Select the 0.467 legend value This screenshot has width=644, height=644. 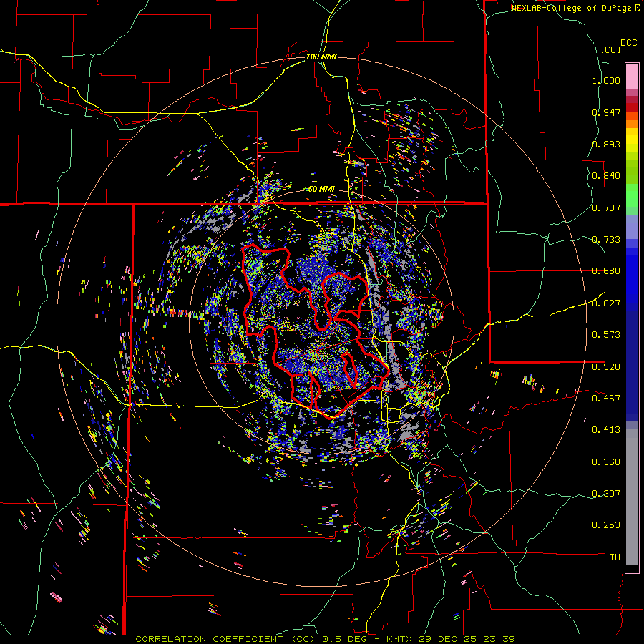606,398
